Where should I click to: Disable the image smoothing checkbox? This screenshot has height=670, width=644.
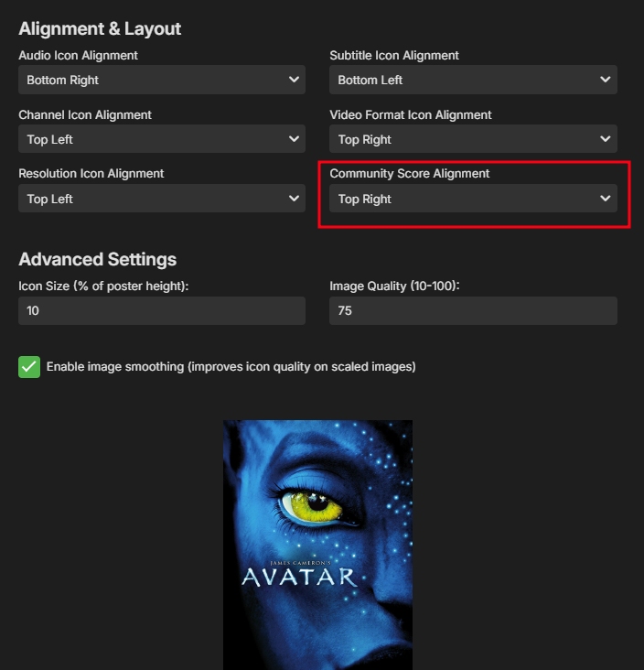pyautogui.click(x=29, y=367)
